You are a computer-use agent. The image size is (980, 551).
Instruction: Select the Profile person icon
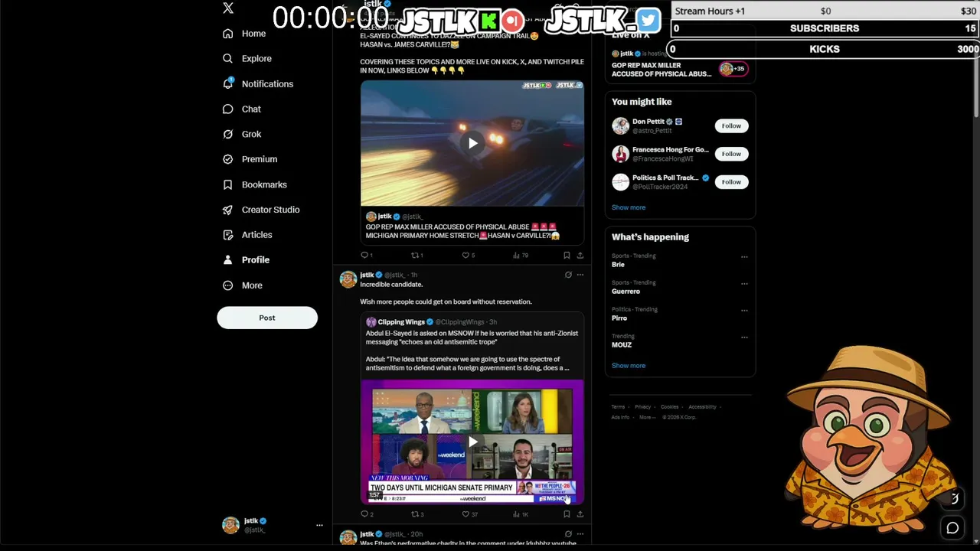227,260
